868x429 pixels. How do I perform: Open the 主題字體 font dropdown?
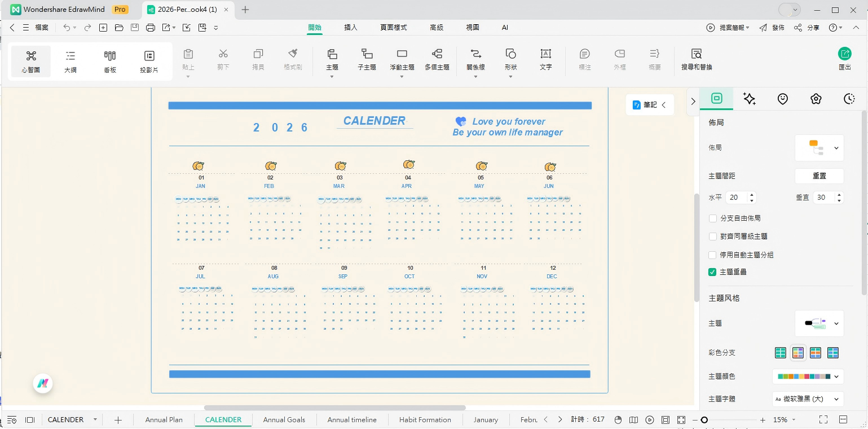pyautogui.click(x=808, y=399)
